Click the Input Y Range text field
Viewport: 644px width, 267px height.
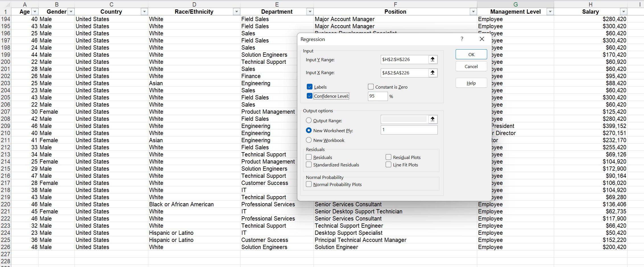point(405,59)
